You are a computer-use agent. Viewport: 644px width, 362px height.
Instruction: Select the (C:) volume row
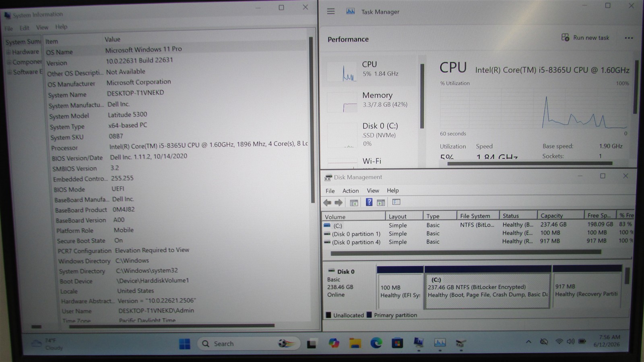tap(478, 225)
